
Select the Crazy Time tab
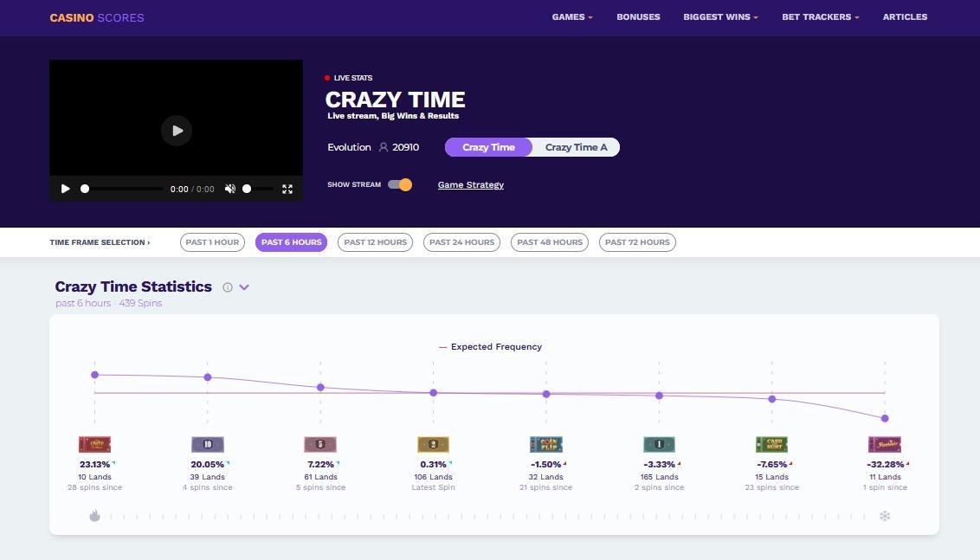[x=489, y=147]
